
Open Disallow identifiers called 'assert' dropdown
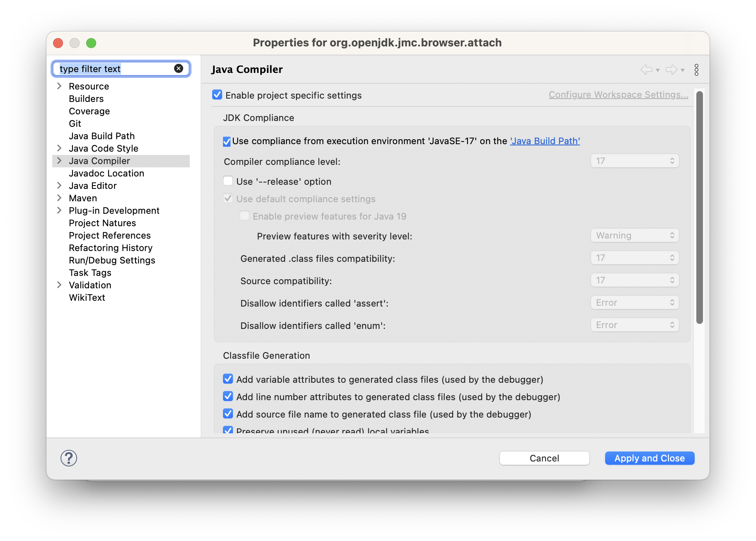[x=635, y=302]
